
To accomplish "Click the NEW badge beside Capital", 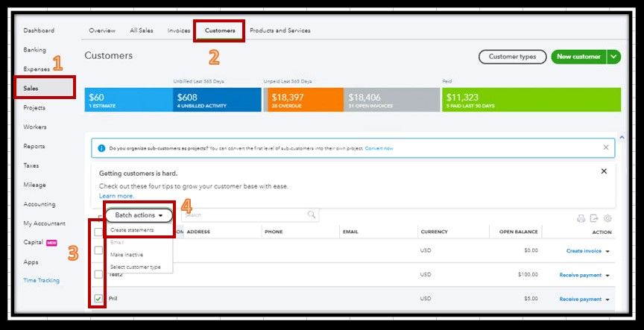I will pyautogui.click(x=51, y=243).
